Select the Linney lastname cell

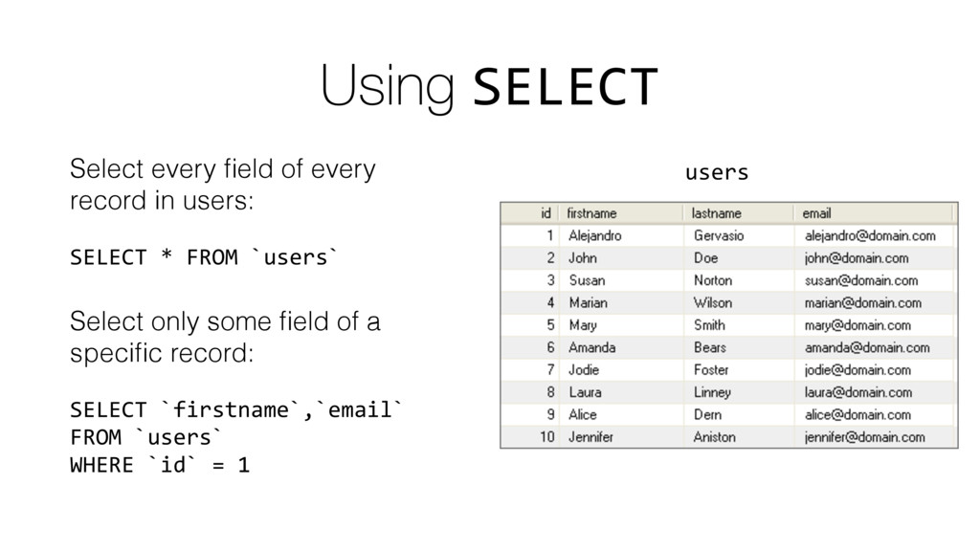coord(739,392)
